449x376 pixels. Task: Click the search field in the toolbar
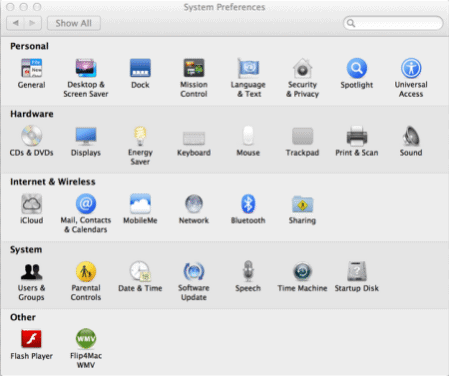click(x=393, y=23)
